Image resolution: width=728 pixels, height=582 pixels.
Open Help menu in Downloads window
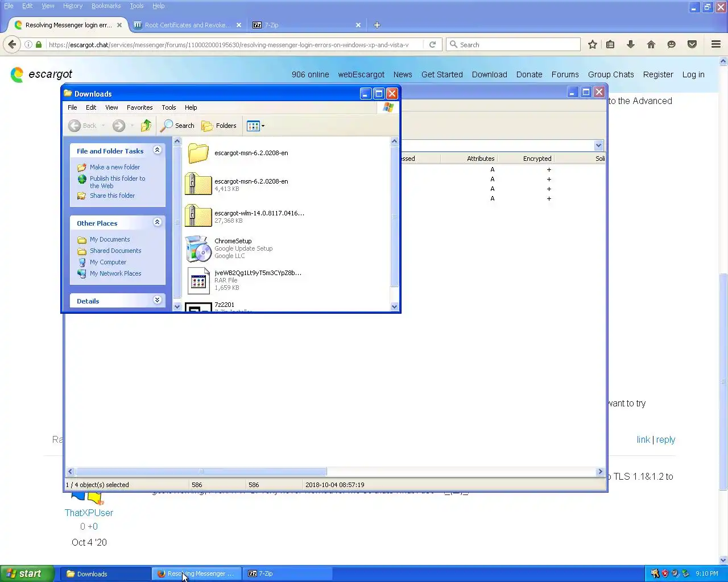point(191,107)
